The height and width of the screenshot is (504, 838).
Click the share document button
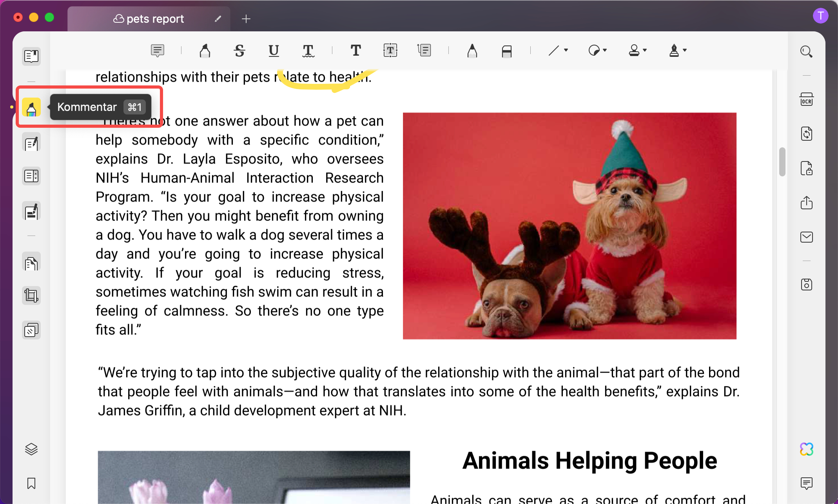click(x=806, y=203)
